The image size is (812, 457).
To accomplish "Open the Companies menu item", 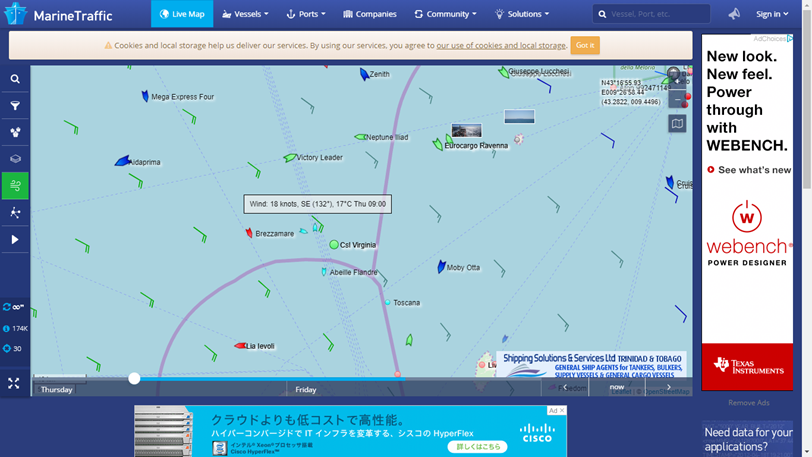I will click(370, 14).
